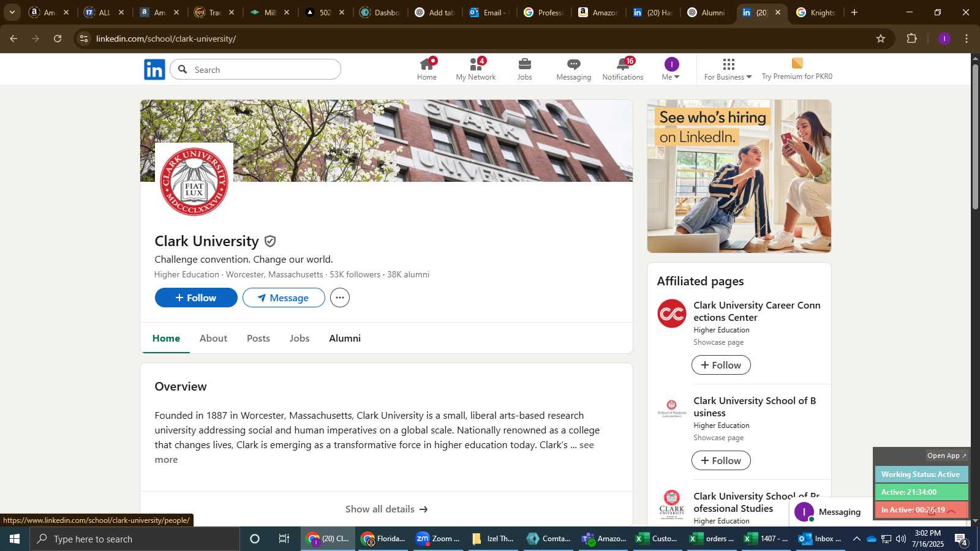The width and height of the screenshot is (980, 551).
Task: Focus the LinkedIn Search field
Action: pos(255,69)
